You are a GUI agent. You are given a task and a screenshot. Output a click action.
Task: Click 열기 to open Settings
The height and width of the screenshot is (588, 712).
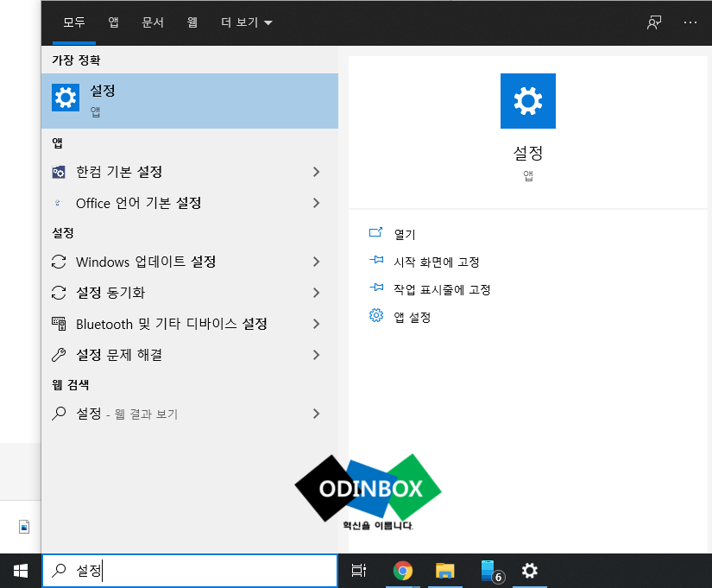404,235
